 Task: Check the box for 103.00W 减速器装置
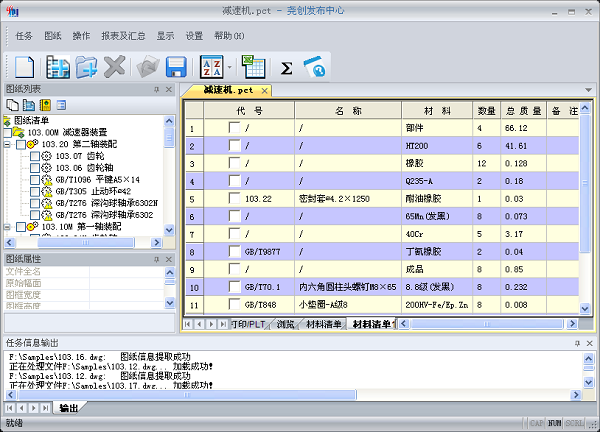8,132
